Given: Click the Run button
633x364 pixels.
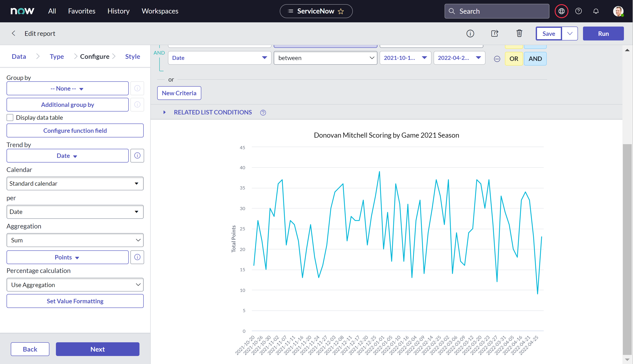Looking at the screenshot, I should pyautogui.click(x=603, y=34).
